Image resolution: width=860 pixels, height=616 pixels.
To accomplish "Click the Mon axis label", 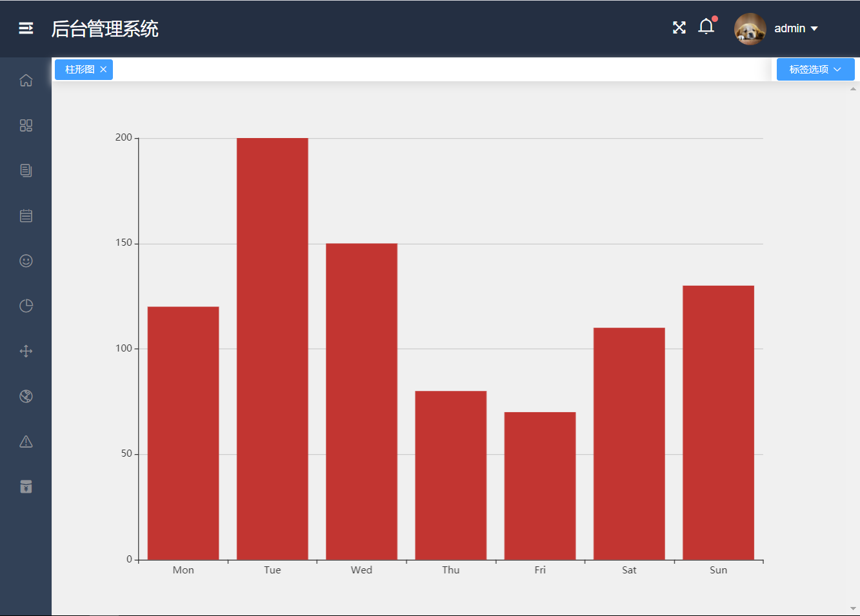I will (x=183, y=570).
